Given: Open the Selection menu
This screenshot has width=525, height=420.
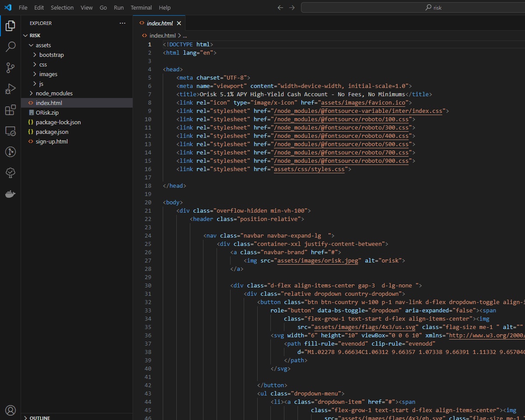Looking at the screenshot, I should pos(62,7).
